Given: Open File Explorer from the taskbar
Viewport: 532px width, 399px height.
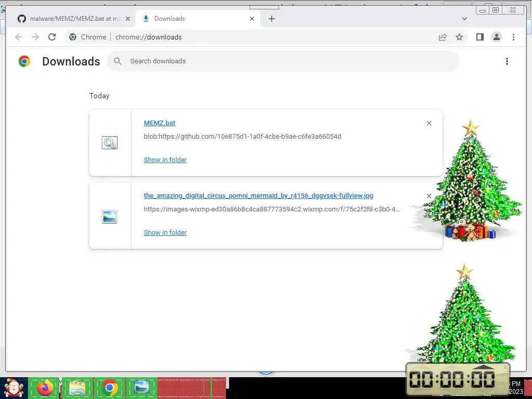Looking at the screenshot, I should [77, 388].
